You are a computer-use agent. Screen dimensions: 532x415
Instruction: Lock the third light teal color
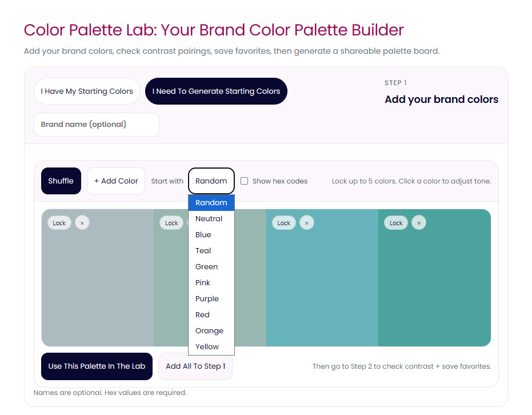(x=284, y=223)
